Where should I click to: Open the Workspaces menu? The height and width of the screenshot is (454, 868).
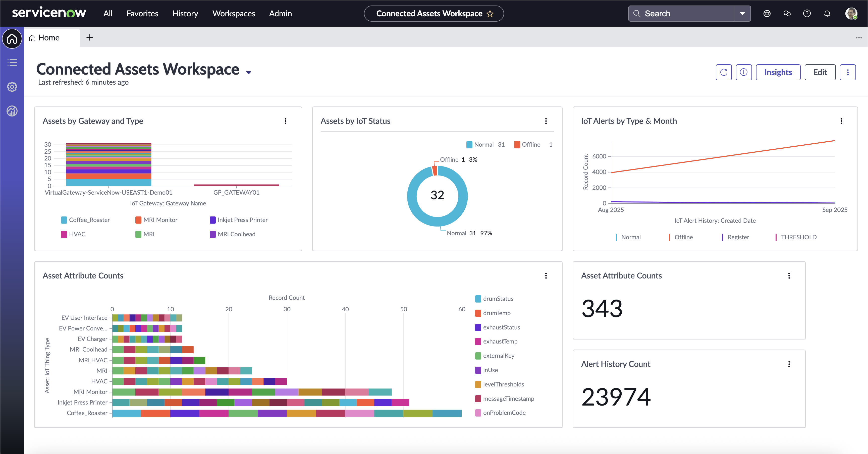click(234, 14)
